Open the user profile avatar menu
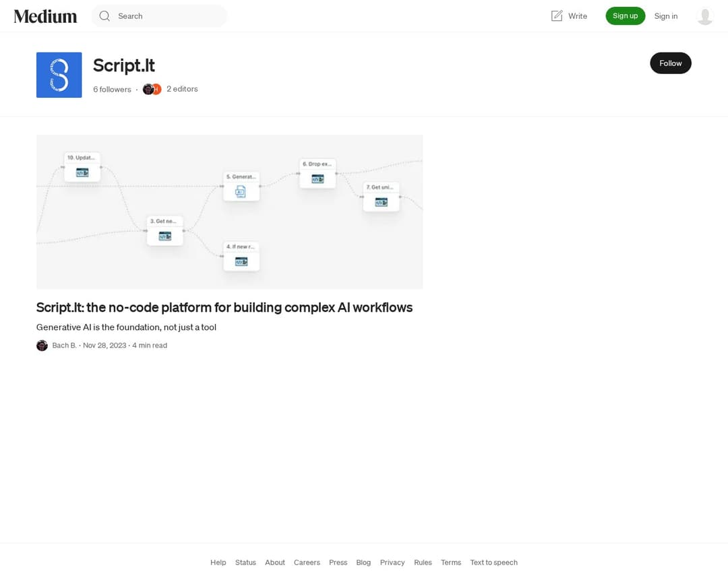Viewport: 728px width, 582px height. (704, 16)
